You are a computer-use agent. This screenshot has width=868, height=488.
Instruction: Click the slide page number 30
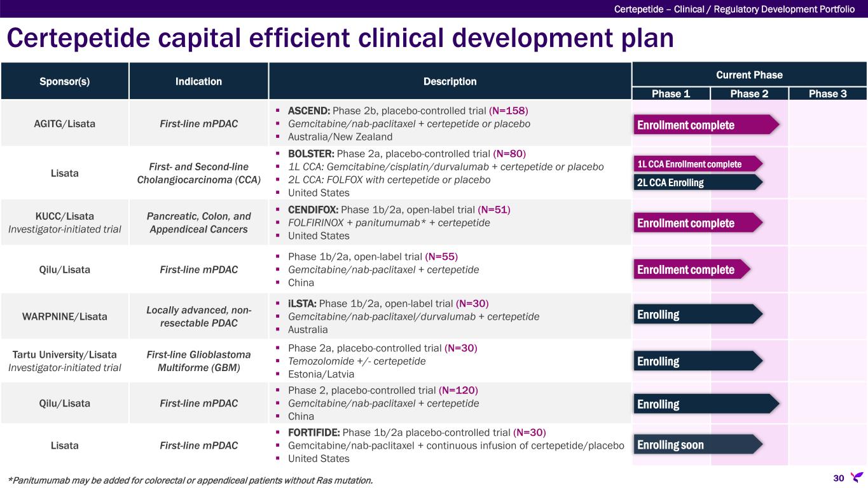[838, 478]
